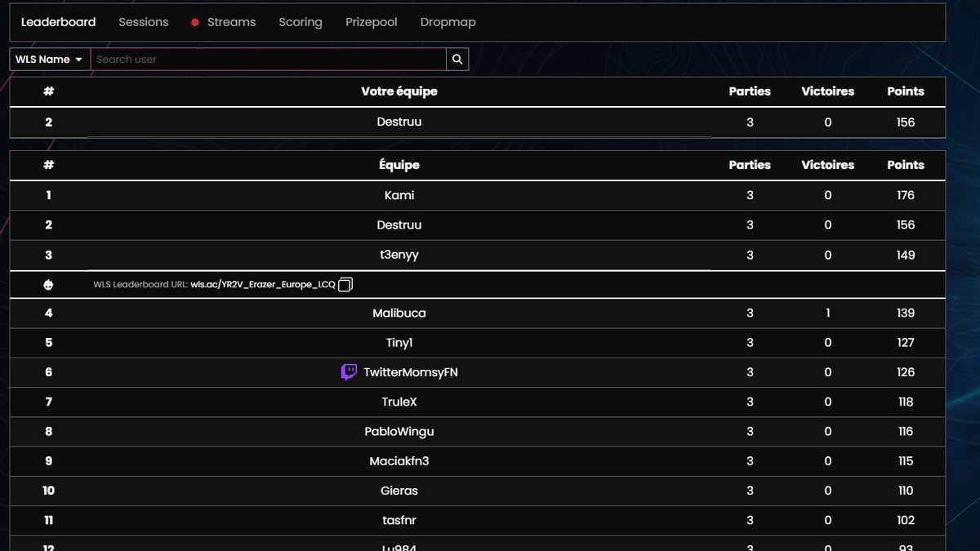
Task: Click TwitterMomsyFN's 126 points value
Action: click(906, 372)
